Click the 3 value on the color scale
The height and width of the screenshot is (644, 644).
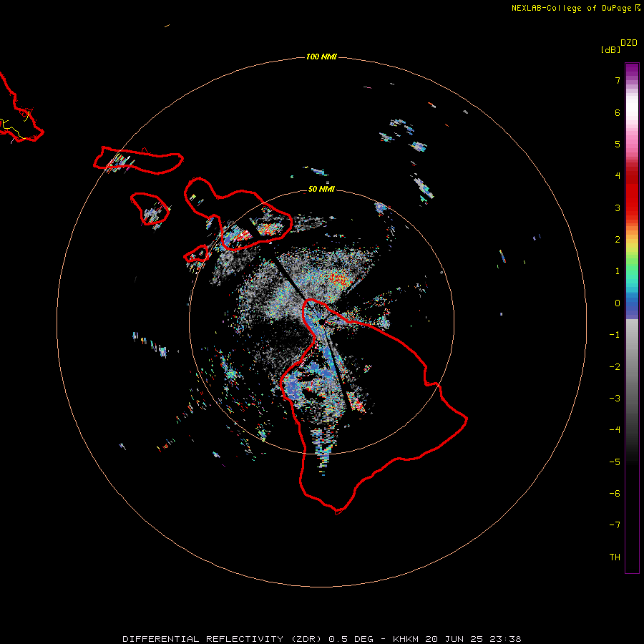(x=618, y=208)
